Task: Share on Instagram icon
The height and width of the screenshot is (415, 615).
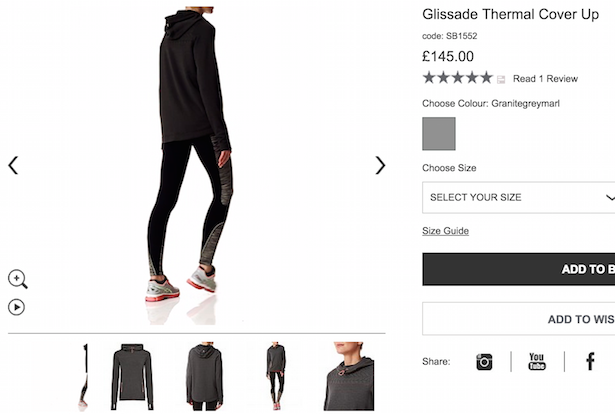Action: click(484, 362)
